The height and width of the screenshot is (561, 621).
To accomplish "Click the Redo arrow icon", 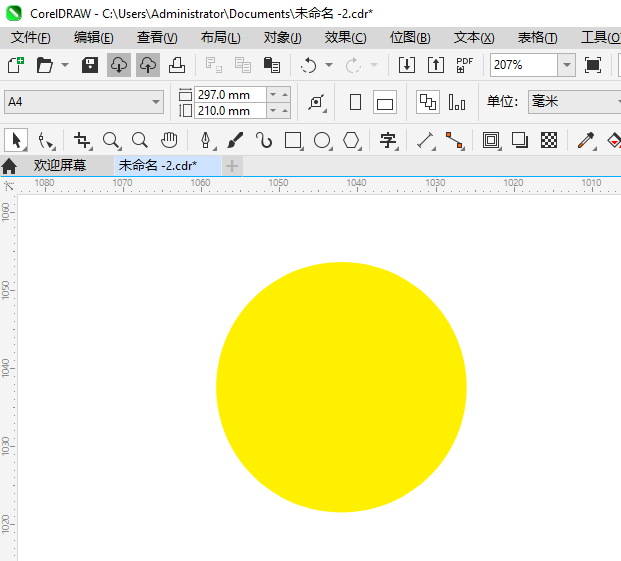I will click(353, 65).
